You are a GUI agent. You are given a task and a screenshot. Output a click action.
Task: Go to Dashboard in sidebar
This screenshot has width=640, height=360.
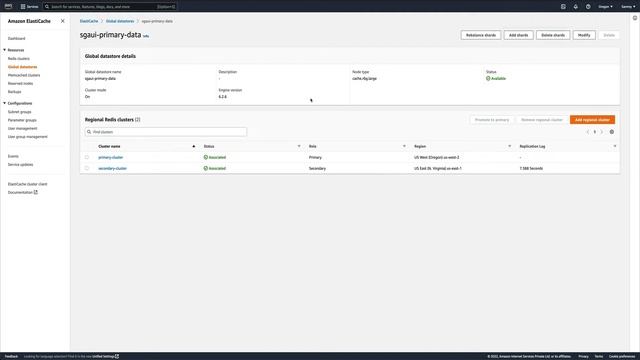point(16,38)
